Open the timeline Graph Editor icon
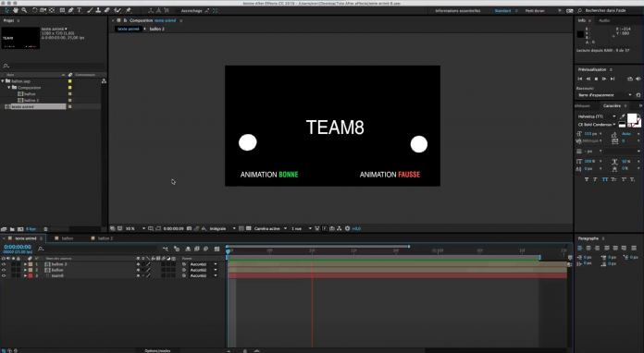Screen dimensions: 644x353 click(x=217, y=249)
